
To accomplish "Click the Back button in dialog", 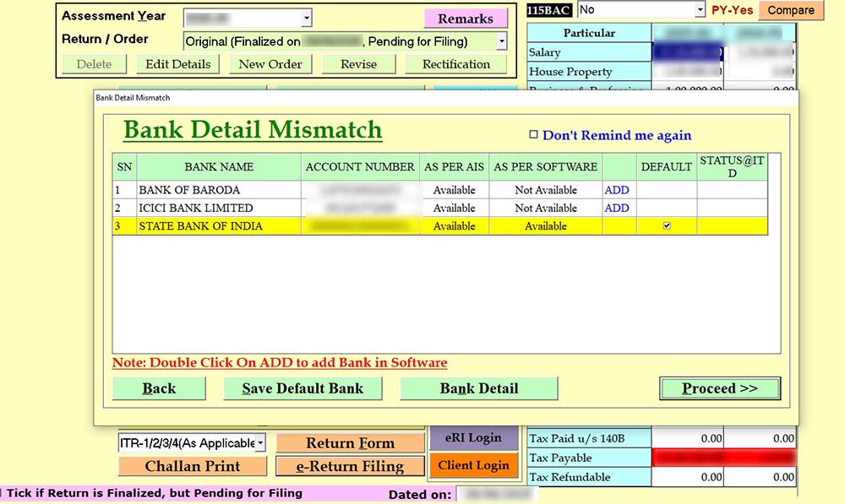I will tap(159, 388).
